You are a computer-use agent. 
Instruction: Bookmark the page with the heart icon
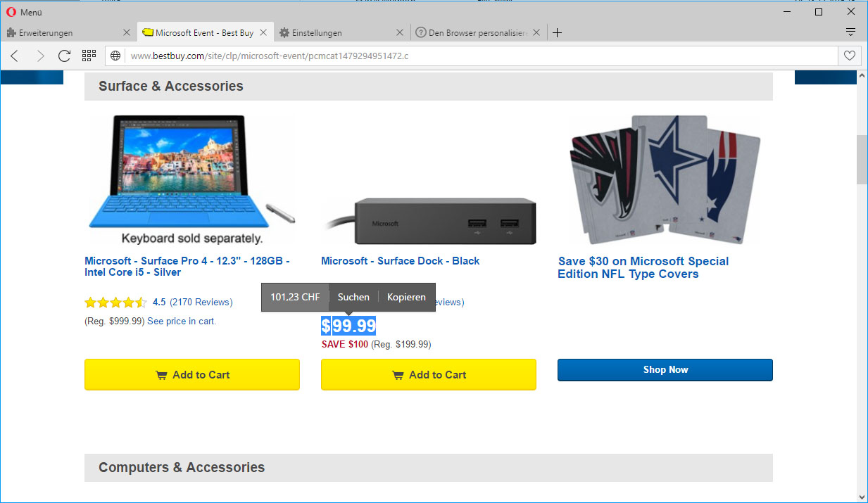coord(850,56)
